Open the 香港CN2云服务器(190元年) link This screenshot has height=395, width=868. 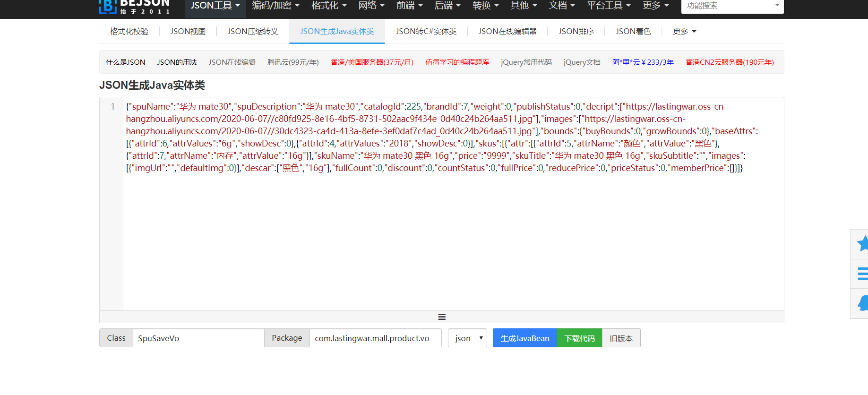coord(730,62)
